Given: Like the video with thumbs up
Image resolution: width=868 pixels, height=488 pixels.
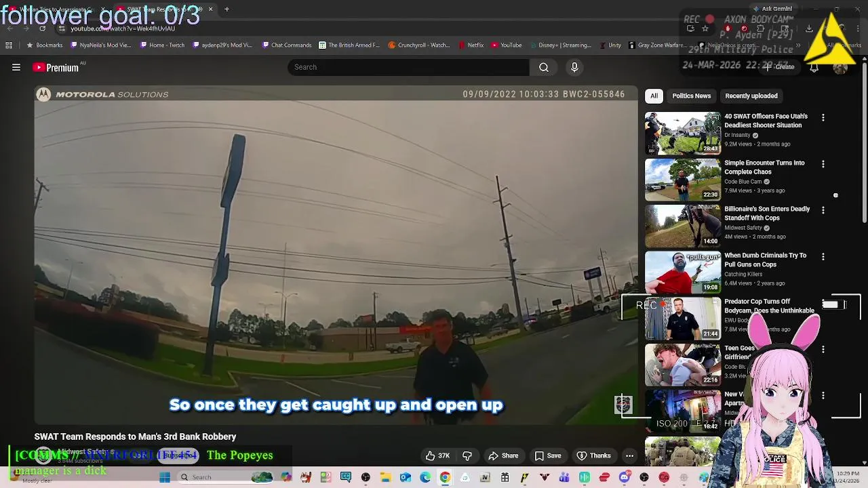Looking at the screenshot, I should pyautogui.click(x=437, y=455).
